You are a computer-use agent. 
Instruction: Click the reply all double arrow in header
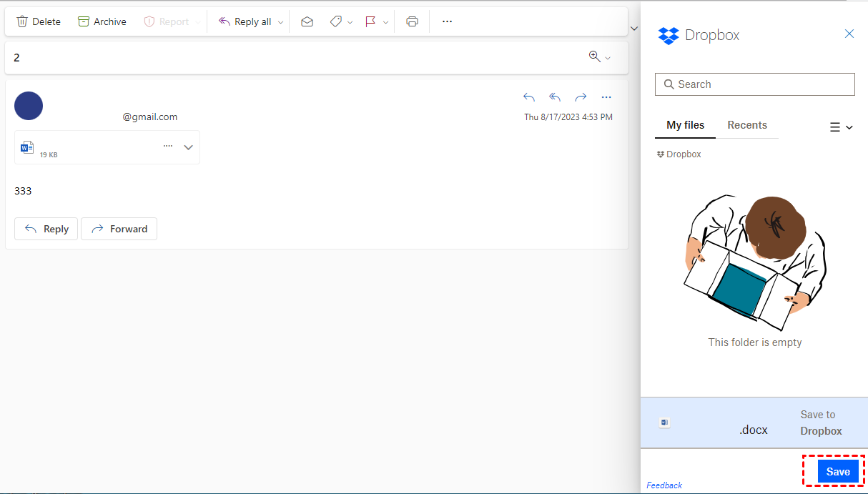pyautogui.click(x=555, y=97)
